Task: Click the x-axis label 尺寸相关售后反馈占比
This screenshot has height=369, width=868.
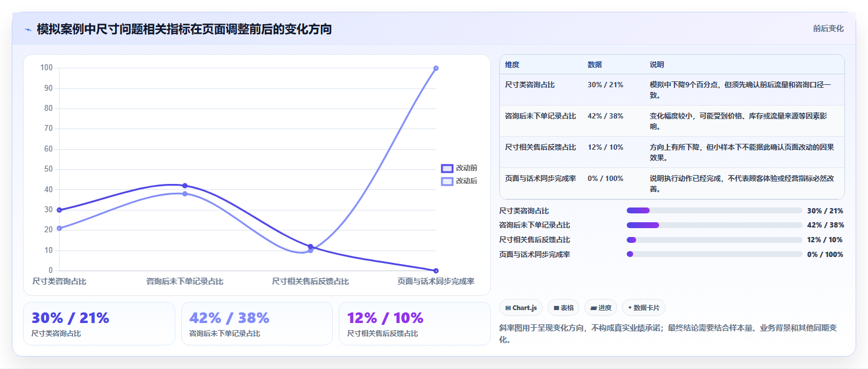Action: click(x=310, y=282)
